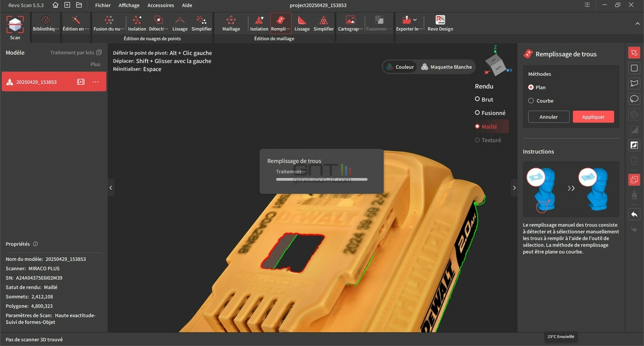Image resolution: width=644 pixels, height=346 pixels.
Task: Open the Aide menu
Action: [x=187, y=5]
